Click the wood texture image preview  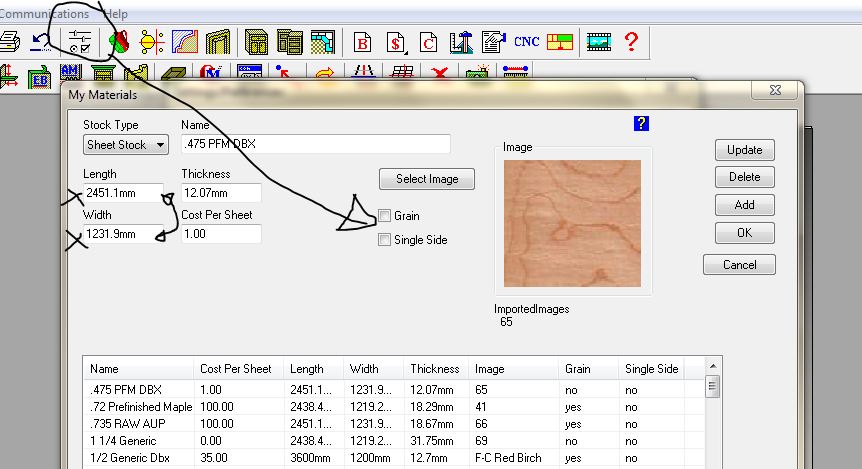point(572,225)
